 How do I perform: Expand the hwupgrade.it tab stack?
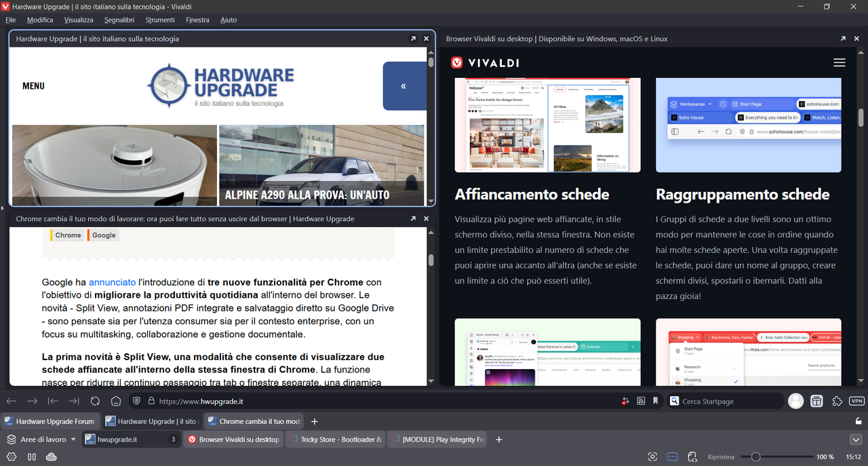point(132,440)
